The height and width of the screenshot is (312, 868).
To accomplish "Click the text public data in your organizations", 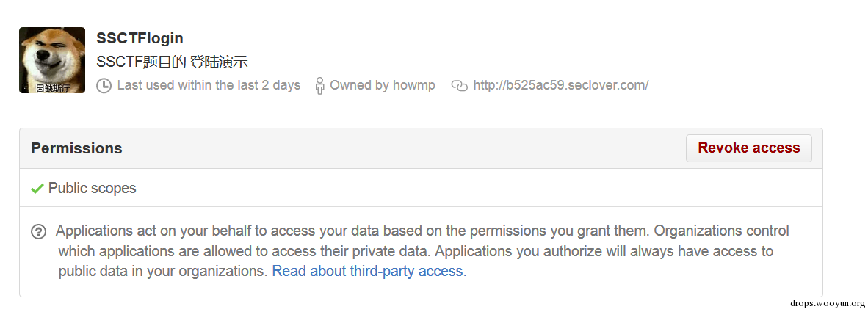I will point(163,271).
